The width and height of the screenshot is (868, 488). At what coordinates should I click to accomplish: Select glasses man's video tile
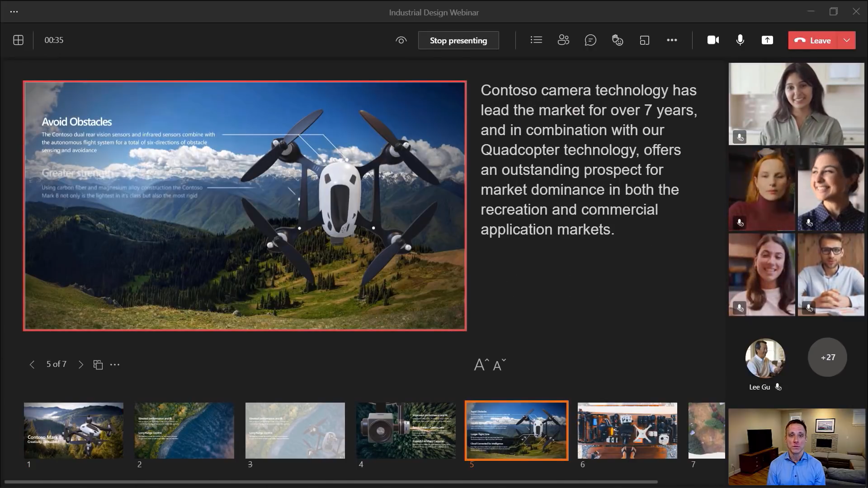(831, 275)
